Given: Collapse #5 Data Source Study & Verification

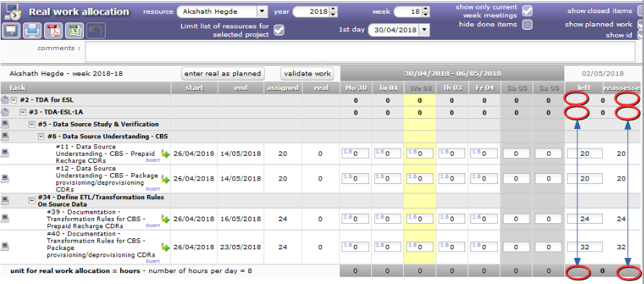Looking at the screenshot, I should click(x=32, y=124).
